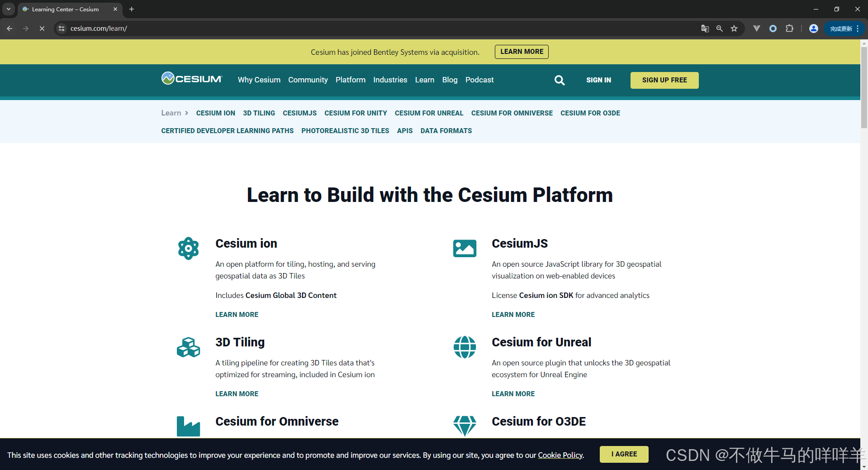Viewport: 868px width, 470px height.
Task: Click the zoom magnifier icon in address bar
Action: point(719,29)
